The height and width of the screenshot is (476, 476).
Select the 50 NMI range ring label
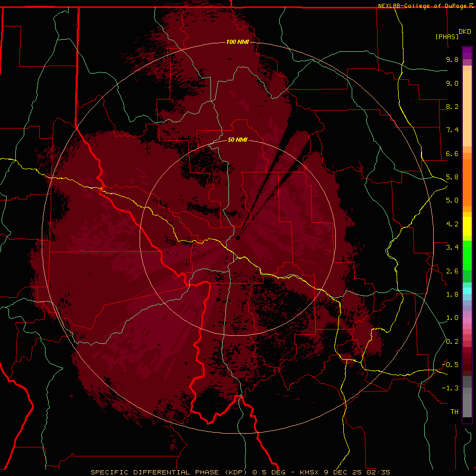tap(237, 140)
